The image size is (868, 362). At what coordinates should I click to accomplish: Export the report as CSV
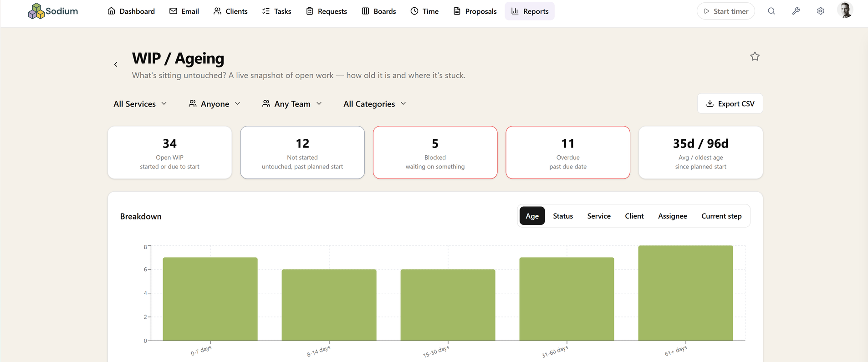click(730, 103)
